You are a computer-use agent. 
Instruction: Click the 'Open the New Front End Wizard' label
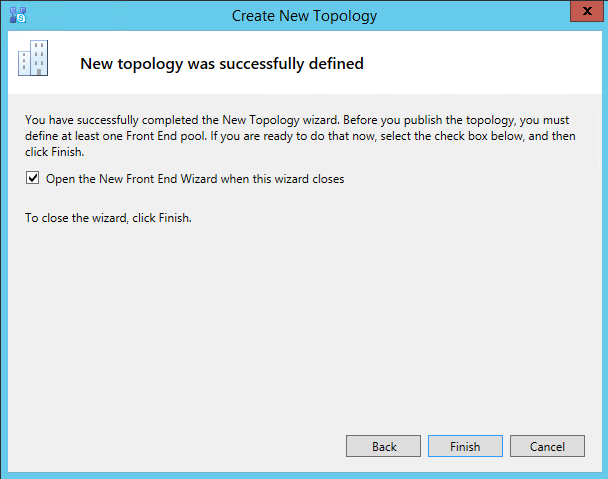tap(195, 179)
